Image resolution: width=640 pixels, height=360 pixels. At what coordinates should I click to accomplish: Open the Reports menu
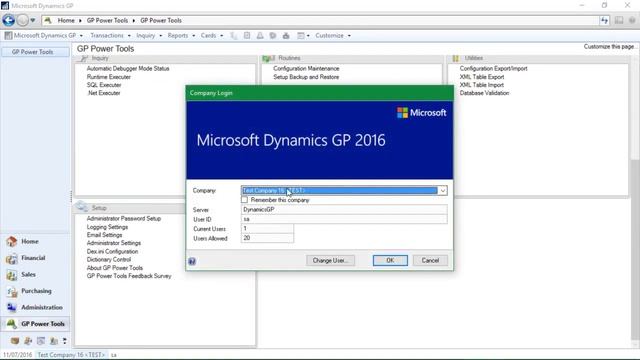tap(181, 36)
